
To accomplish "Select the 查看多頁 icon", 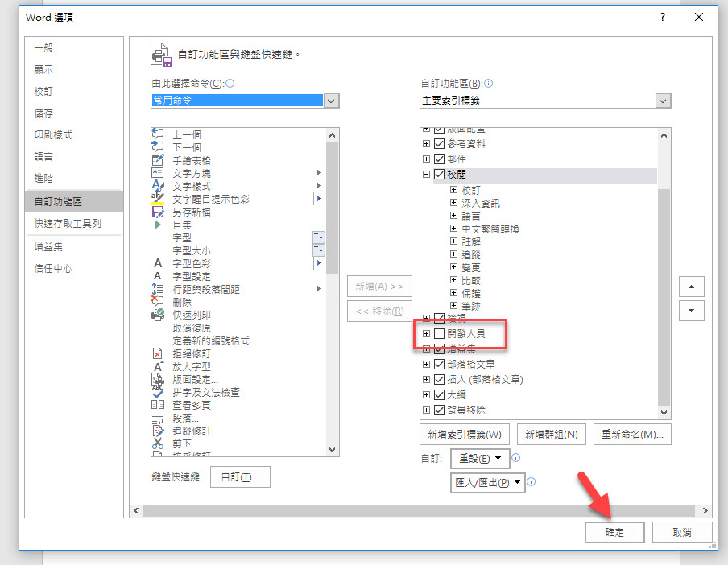I will pyautogui.click(x=157, y=405).
